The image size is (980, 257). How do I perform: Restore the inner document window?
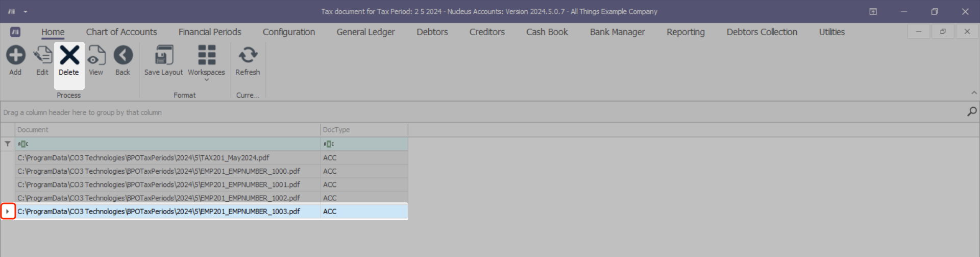(x=943, y=32)
